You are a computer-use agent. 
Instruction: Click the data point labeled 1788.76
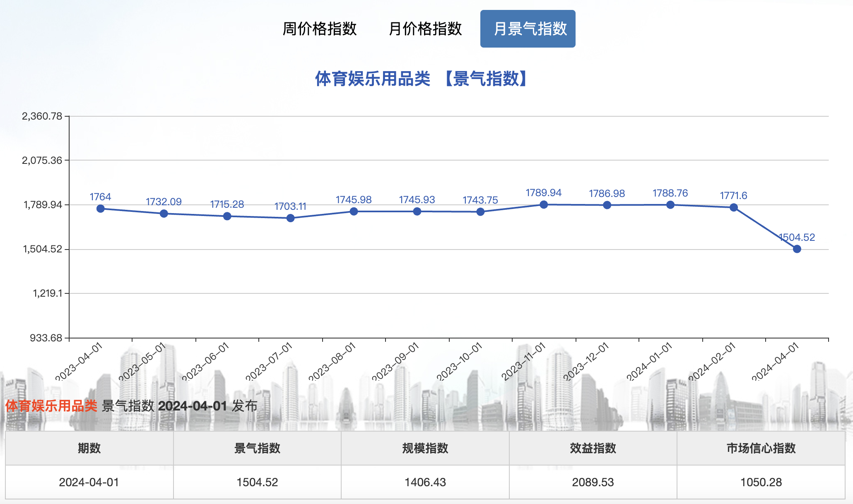(670, 204)
